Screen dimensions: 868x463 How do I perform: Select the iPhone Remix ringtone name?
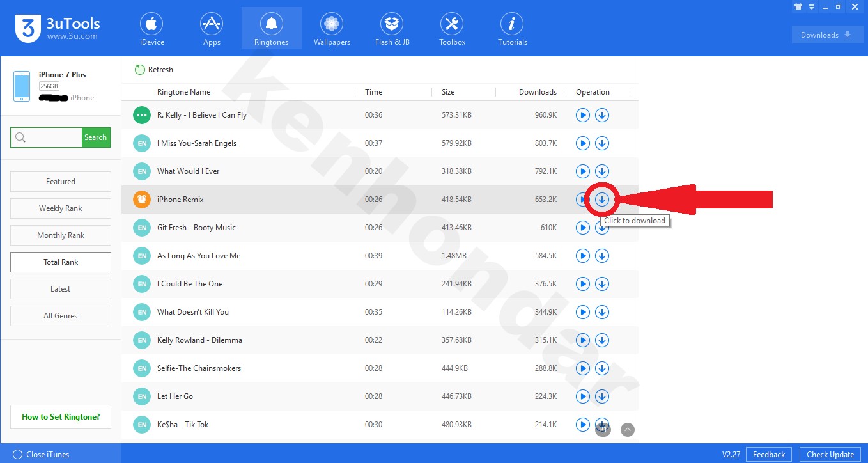coord(180,200)
